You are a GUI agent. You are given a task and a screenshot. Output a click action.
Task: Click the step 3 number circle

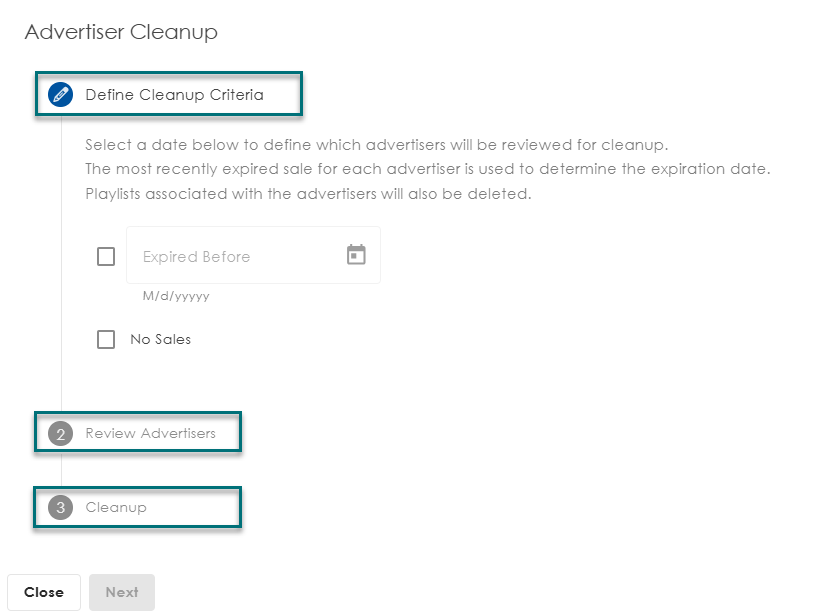61,507
